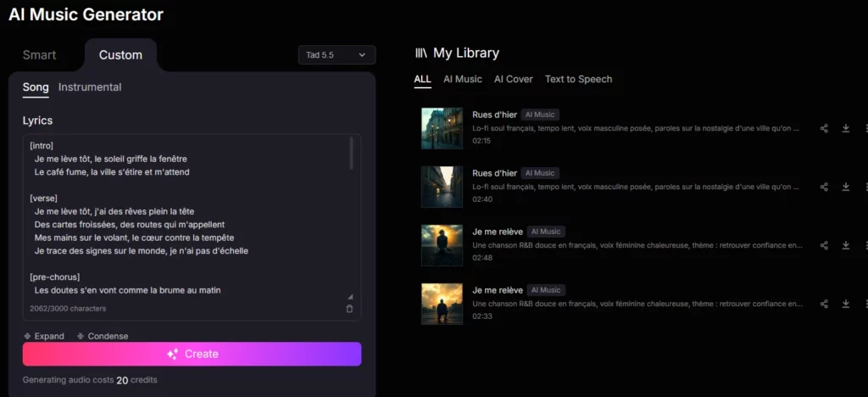Click the [intro] tag in lyrics
The width and height of the screenshot is (868, 397).
click(x=42, y=146)
